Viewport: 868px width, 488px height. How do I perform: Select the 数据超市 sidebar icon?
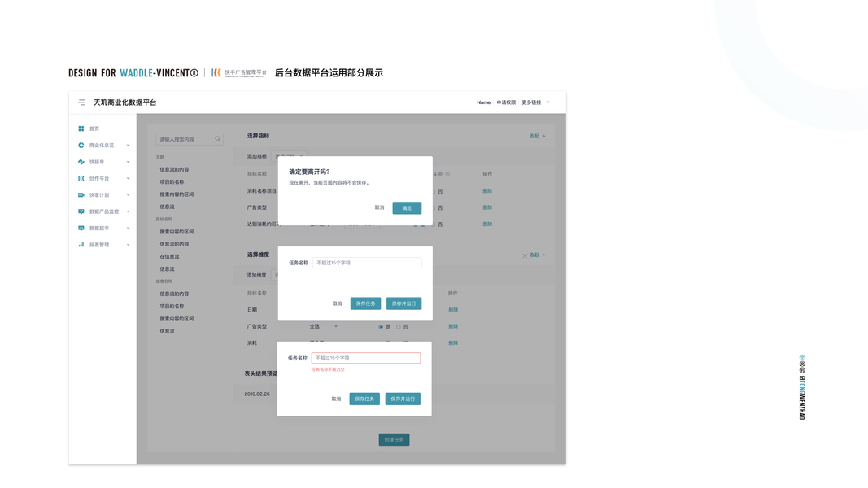[x=81, y=228]
